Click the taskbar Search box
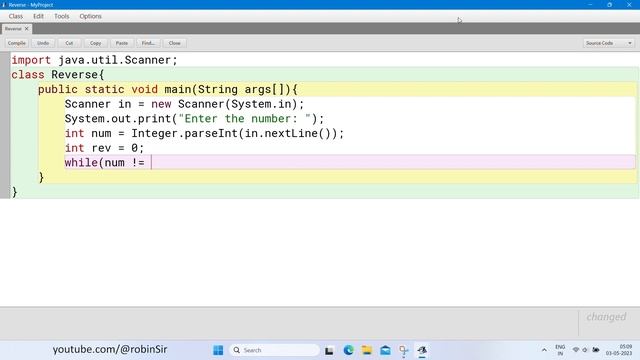Screen dimensions: 640x360 275,350
